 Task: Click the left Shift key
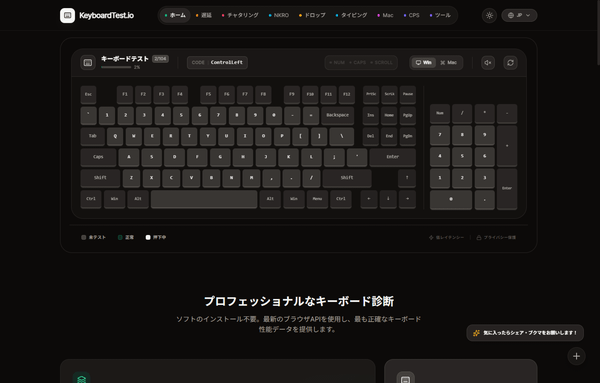[100, 178]
